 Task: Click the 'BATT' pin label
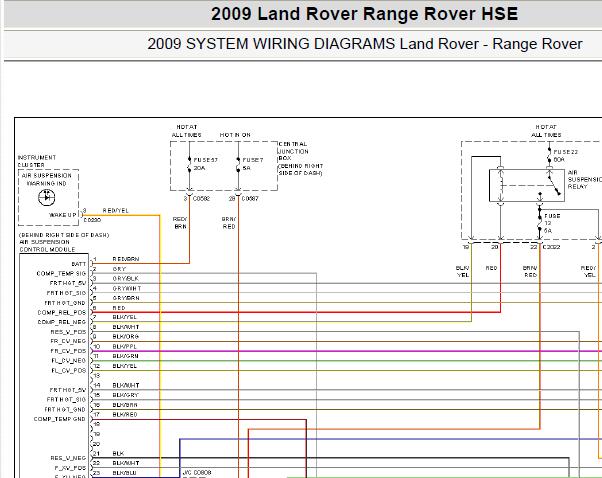[x=79, y=264]
